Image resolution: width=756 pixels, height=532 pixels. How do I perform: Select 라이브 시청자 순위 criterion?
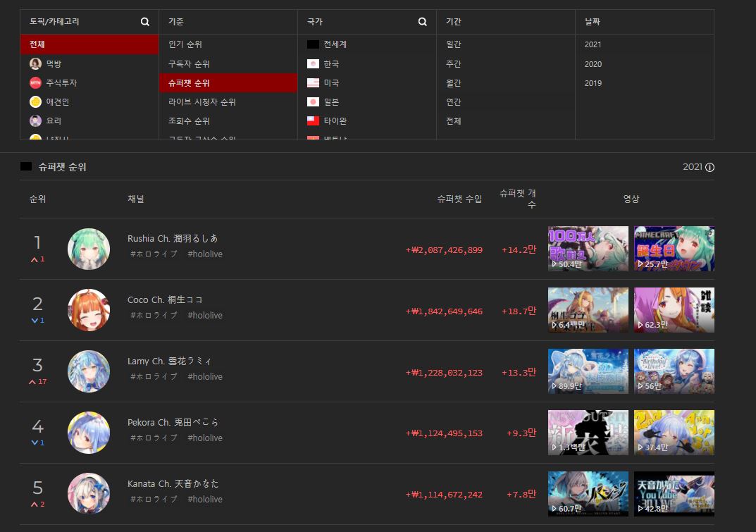click(x=202, y=102)
